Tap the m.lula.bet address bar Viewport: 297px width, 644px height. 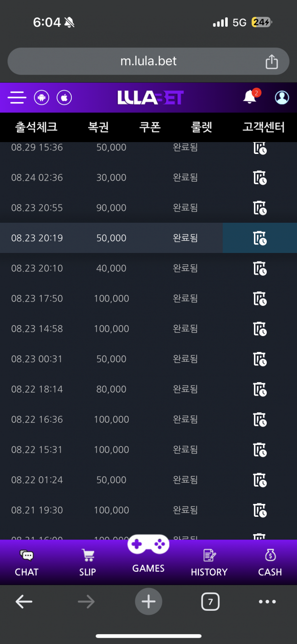click(x=148, y=61)
